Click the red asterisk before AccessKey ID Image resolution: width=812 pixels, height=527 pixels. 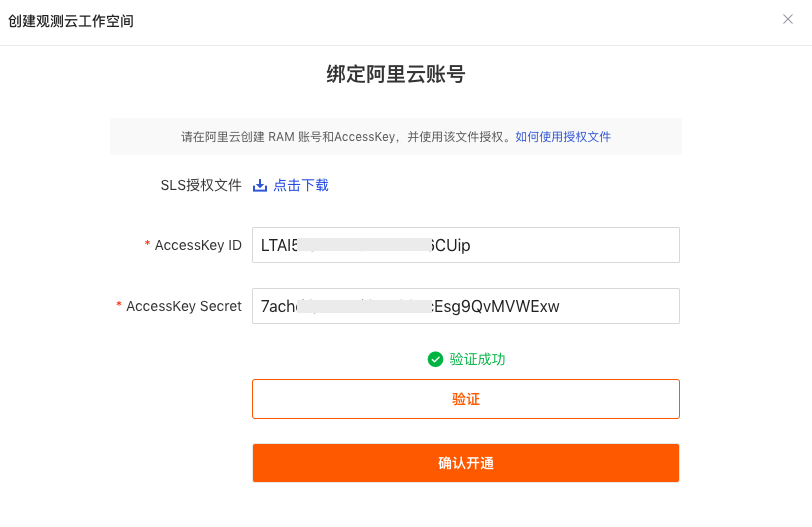pos(148,243)
